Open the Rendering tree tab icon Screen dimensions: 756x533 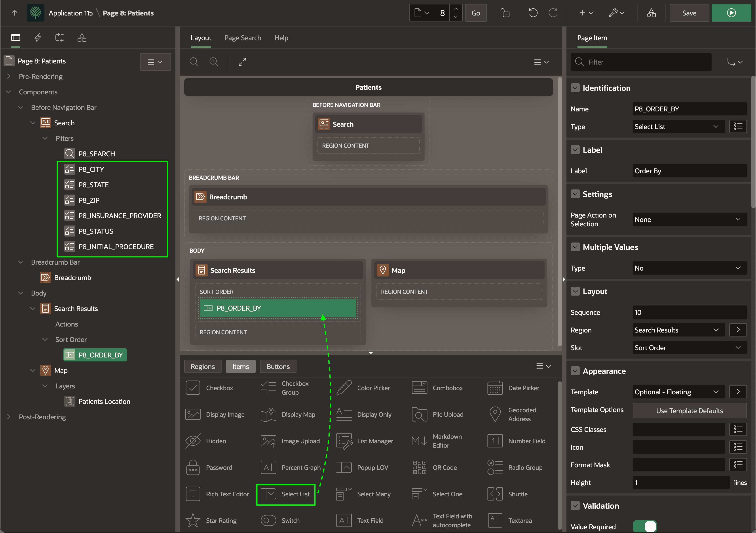[x=15, y=38]
